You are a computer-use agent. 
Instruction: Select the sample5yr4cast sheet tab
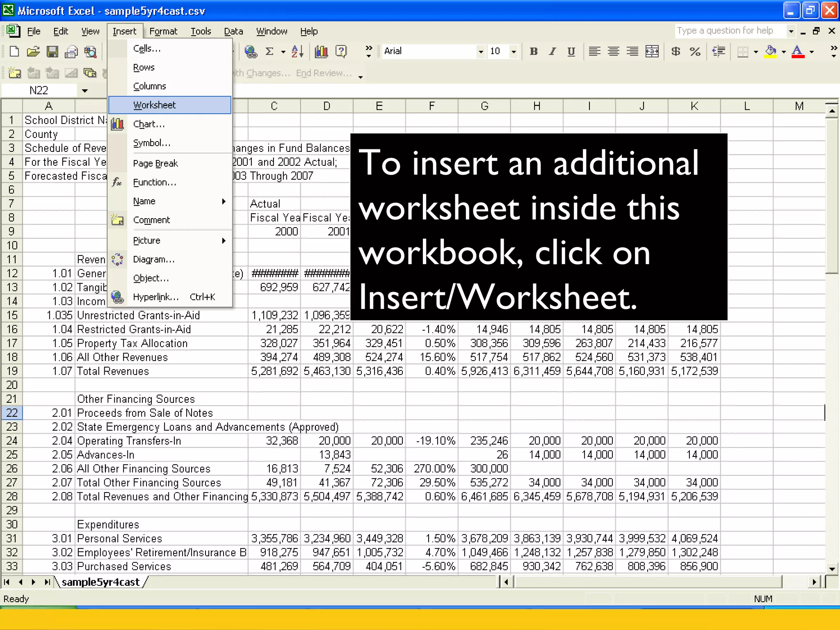click(100, 582)
